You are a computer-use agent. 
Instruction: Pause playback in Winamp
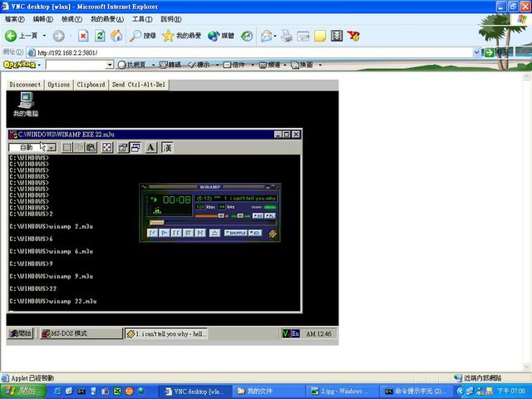176,233
